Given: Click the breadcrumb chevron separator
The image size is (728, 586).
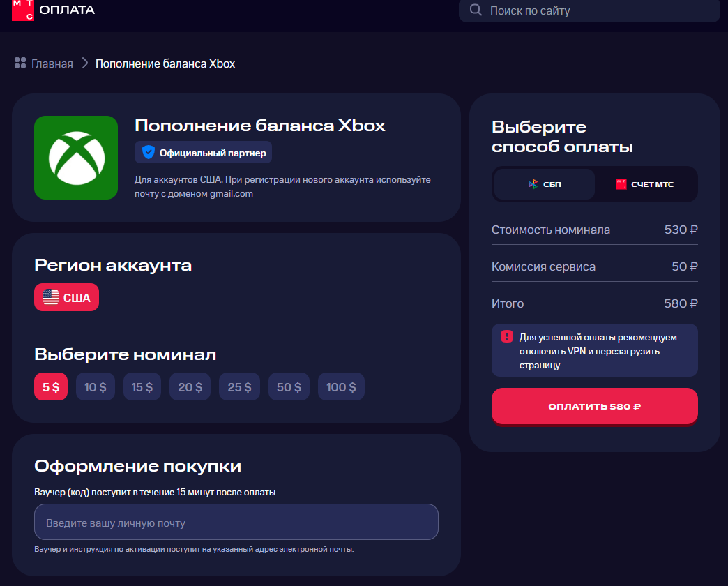Looking at the screenshot, I should pos(84,63).
